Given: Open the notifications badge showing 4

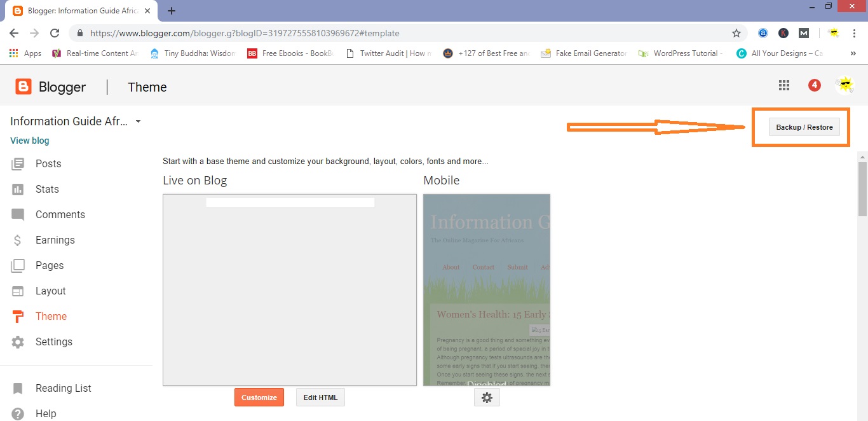Looking at the screenshot, I should click(x=815, y=85).
